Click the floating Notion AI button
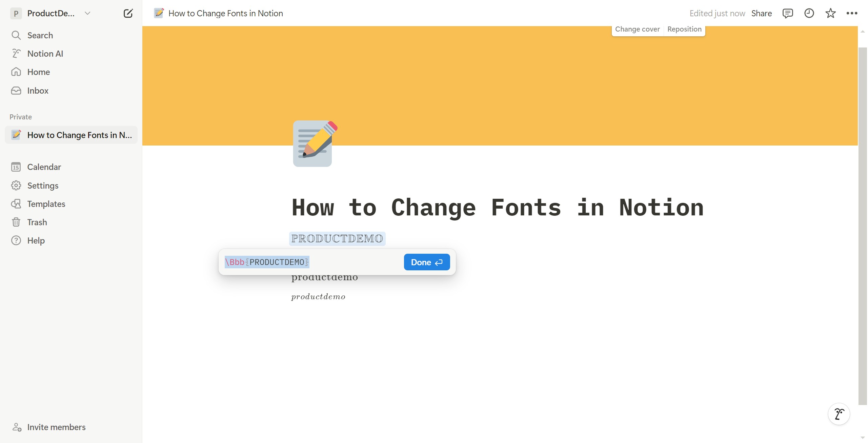 839,414
